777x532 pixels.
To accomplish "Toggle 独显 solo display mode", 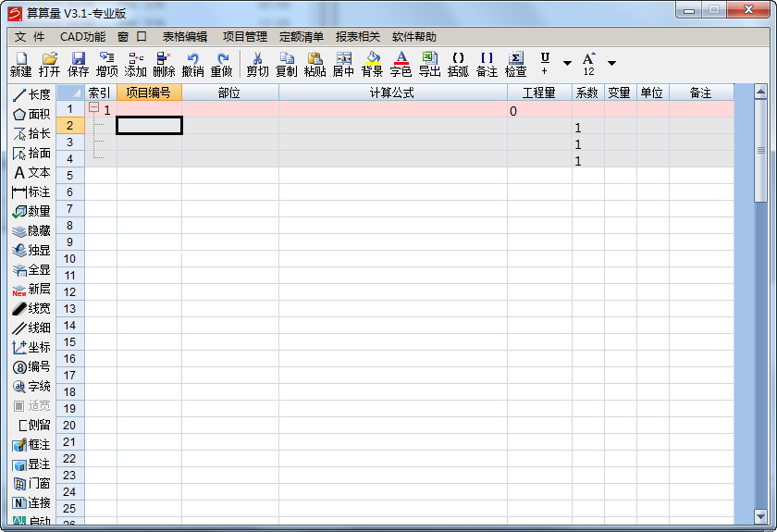I will click(31, 250).
